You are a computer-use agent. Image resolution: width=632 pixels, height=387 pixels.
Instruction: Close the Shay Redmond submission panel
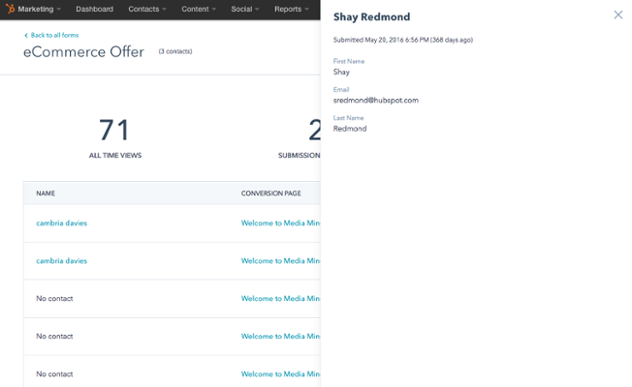coord(618,15)
